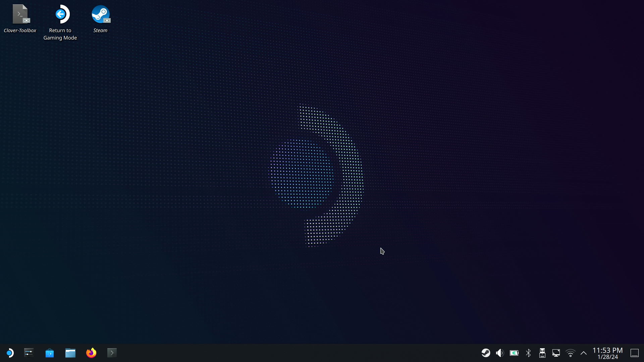The height and width of the screenshot is (362, 644).
Task: Open battery and power tray applet
Action: pos(514,353)
